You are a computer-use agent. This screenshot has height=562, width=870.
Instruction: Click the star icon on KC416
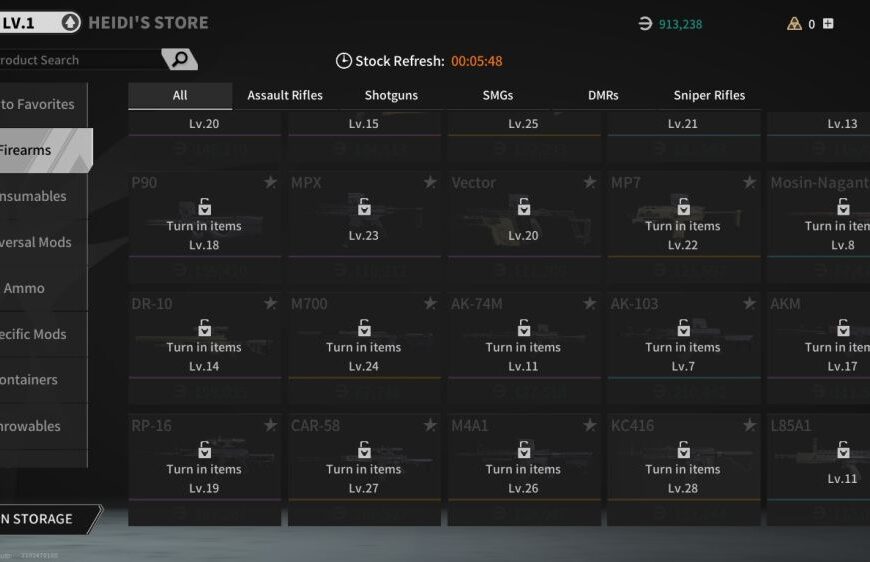pos(749,426)
